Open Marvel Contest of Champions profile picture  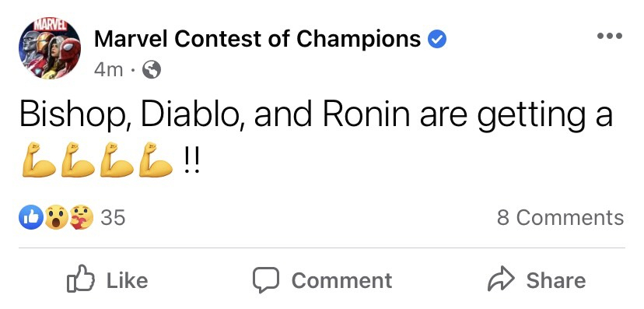point(50,48)
